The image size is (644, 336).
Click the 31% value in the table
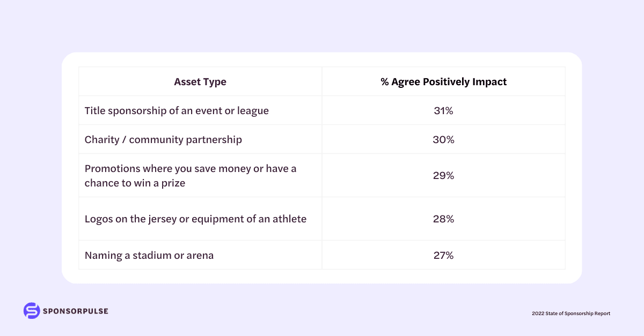pyautogui.click(x=443, y=111)
